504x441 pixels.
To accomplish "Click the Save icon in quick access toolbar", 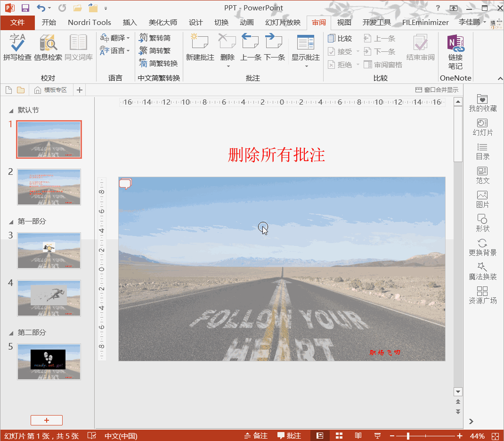I will coord(25,8).
